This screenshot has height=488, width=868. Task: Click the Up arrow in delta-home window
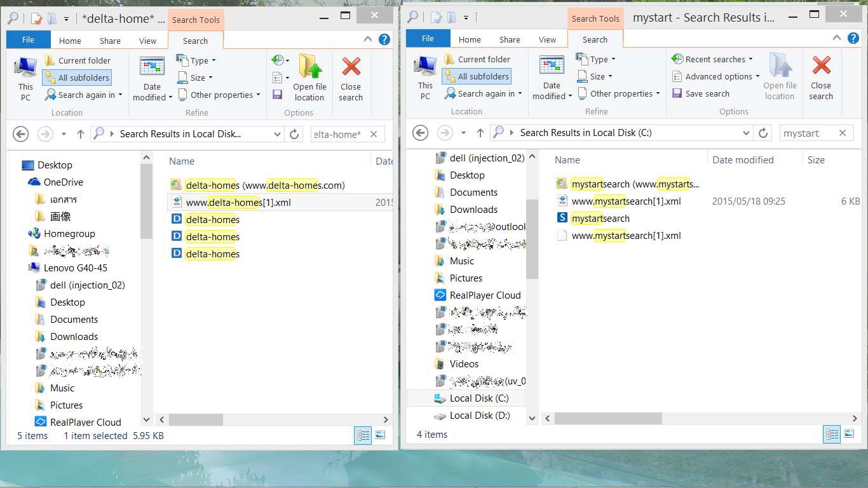81,134
